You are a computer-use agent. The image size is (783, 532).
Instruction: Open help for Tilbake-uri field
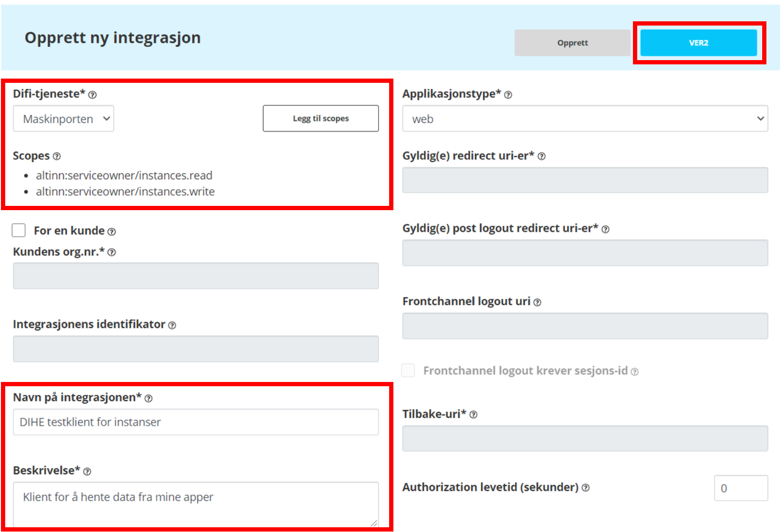(x=473, y=415)
